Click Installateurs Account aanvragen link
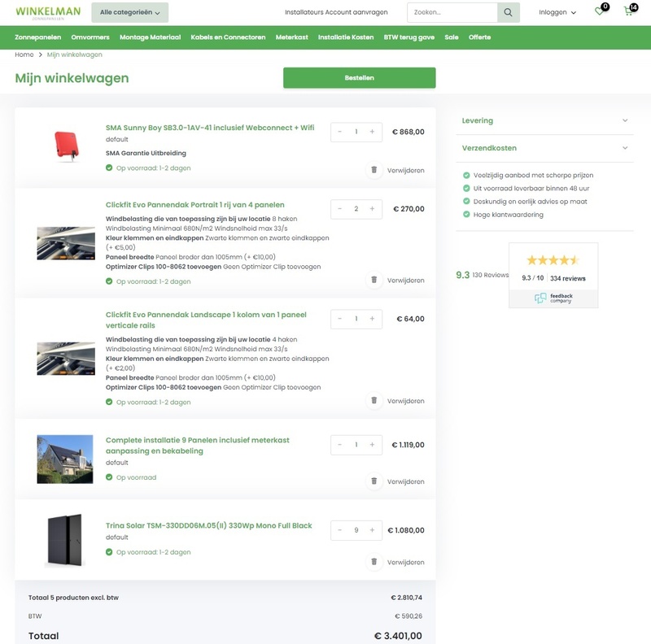This screenshot has width=651, height=644. (336, 12)
